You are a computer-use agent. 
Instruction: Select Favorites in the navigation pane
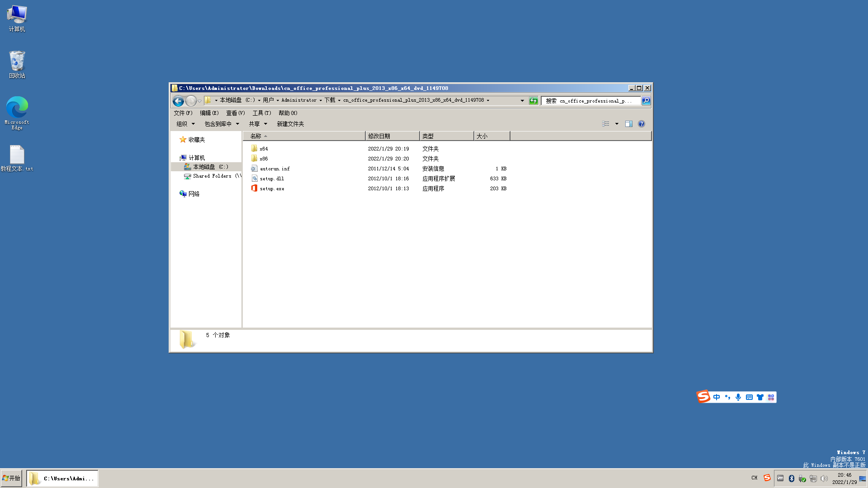192,140
